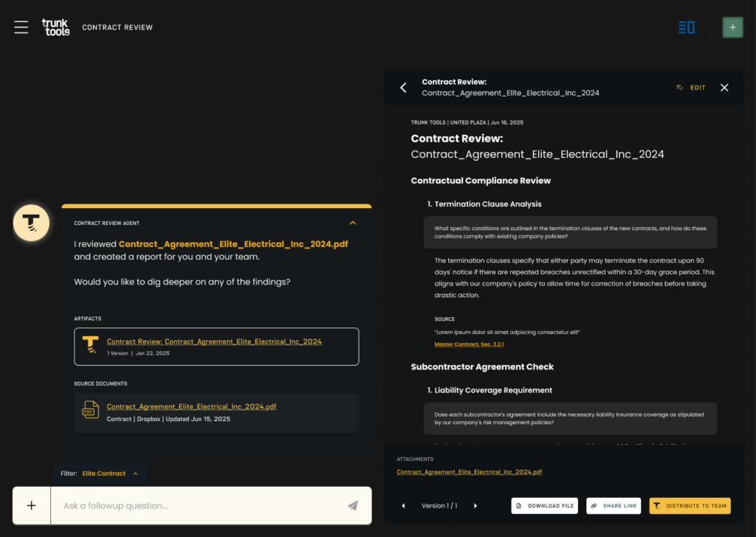The image size is (756, 537).
Task: Open the hamburger navigation menu
Action: pyautogui.click(x=21, y=27)
